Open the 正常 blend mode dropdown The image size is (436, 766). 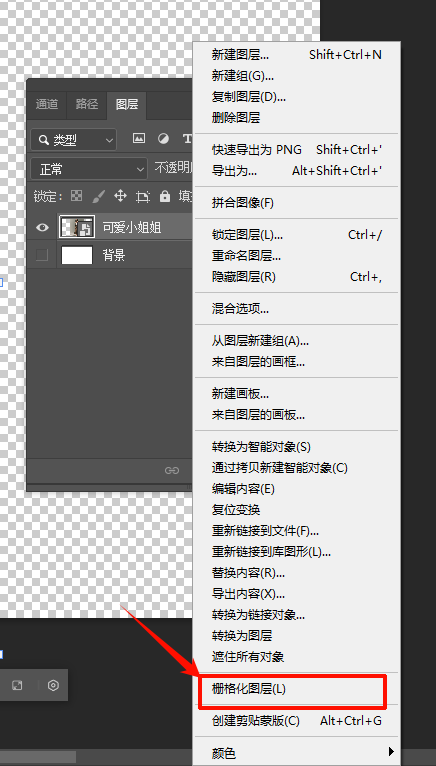coord(88,170)
